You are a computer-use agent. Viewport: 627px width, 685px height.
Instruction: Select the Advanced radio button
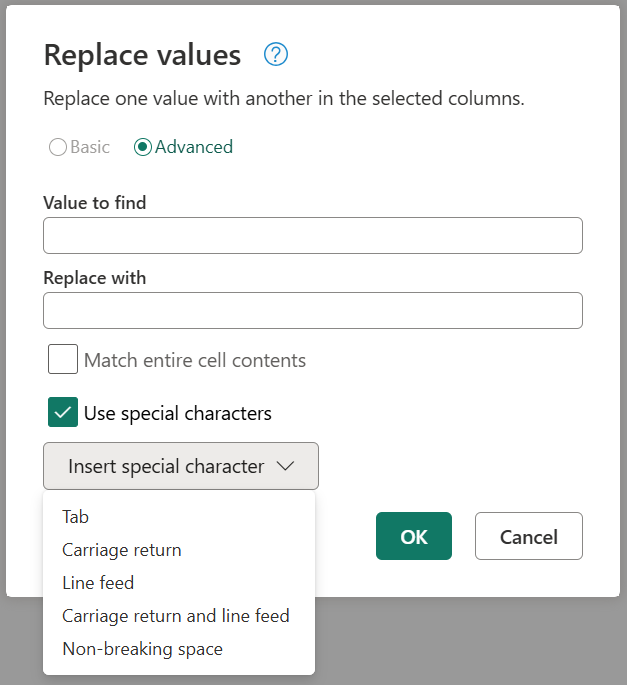click(x=143, y=147)
